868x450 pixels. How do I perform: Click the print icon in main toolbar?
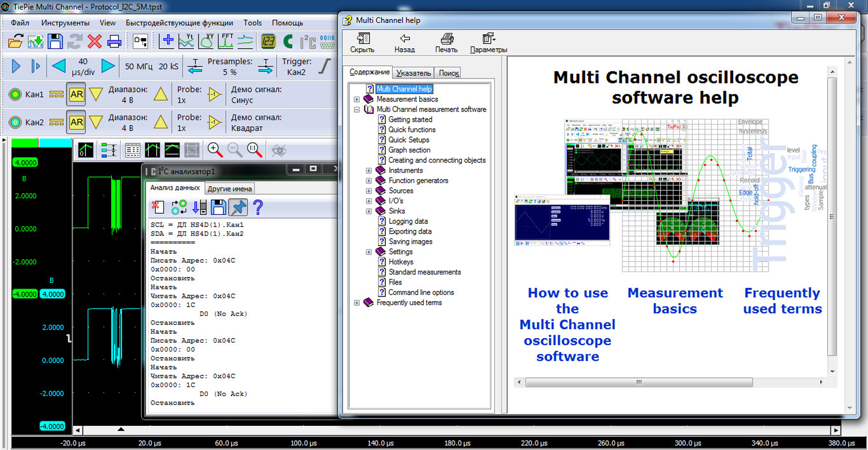[x=114, y=42]
